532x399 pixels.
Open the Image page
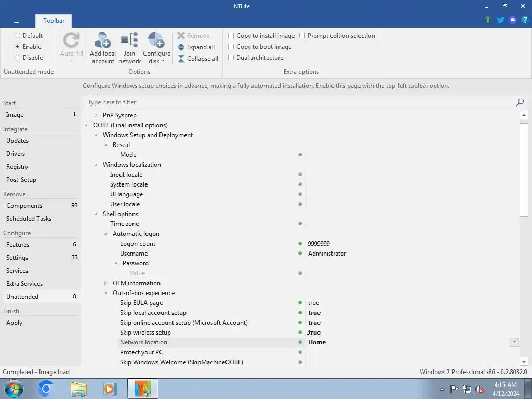tap(41, 115)
